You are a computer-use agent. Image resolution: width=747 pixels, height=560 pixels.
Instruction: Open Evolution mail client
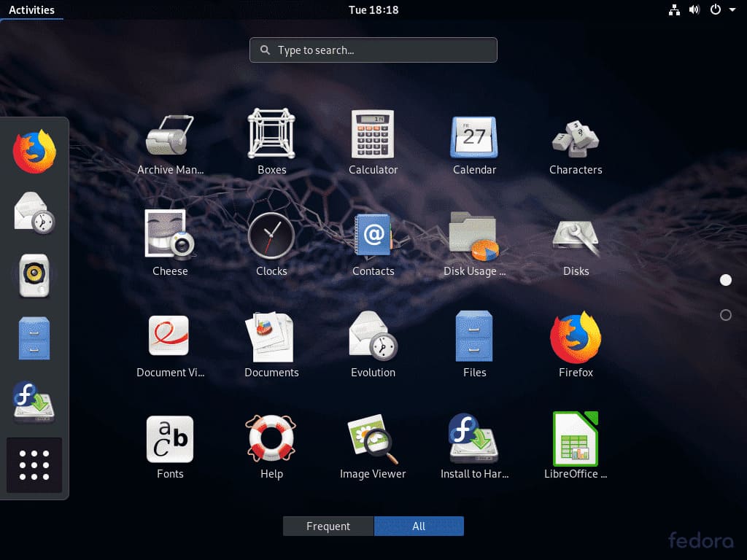[x=373, y=338]
